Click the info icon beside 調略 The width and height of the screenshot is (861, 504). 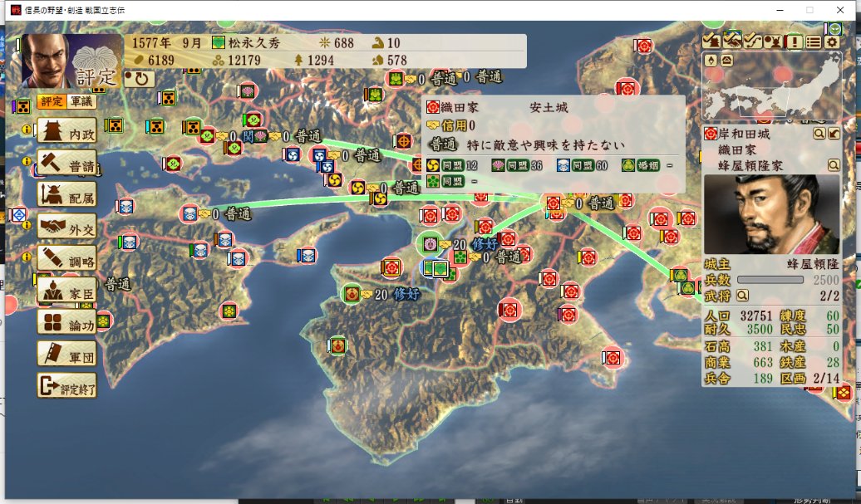[x=27, y=256]
